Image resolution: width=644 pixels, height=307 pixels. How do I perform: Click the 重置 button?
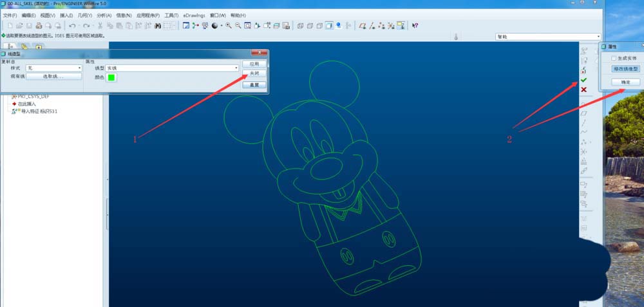point(254,85)
